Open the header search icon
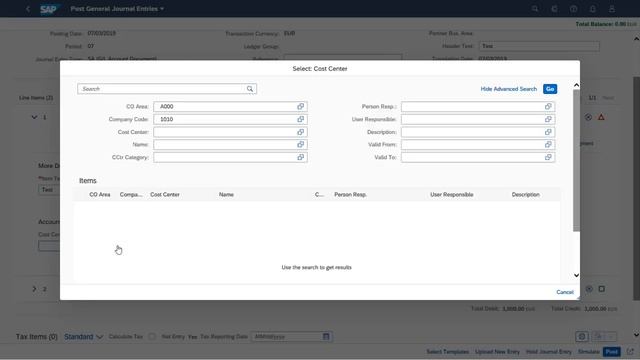Image resolution: width=640 pixels, height=360 pixels. pos(535,9)
